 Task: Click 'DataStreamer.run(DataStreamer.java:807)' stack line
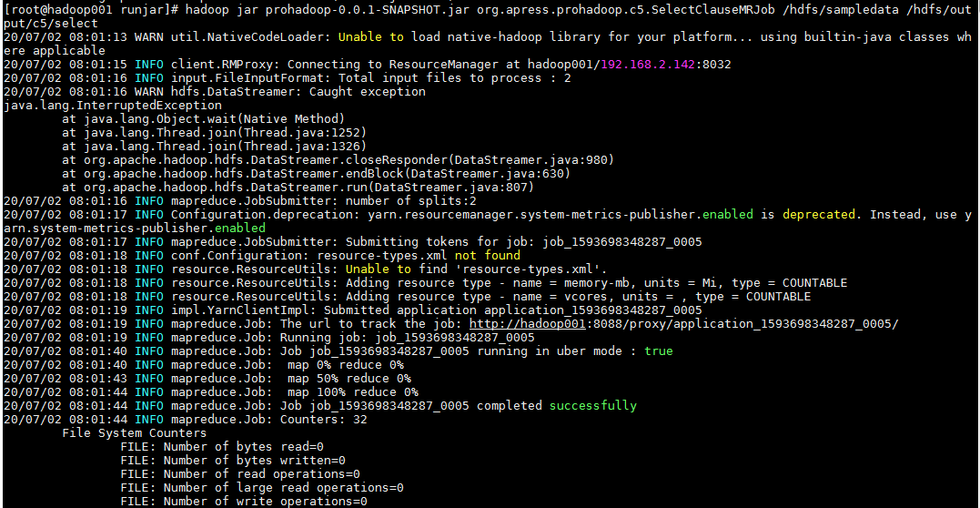(298, 187)
